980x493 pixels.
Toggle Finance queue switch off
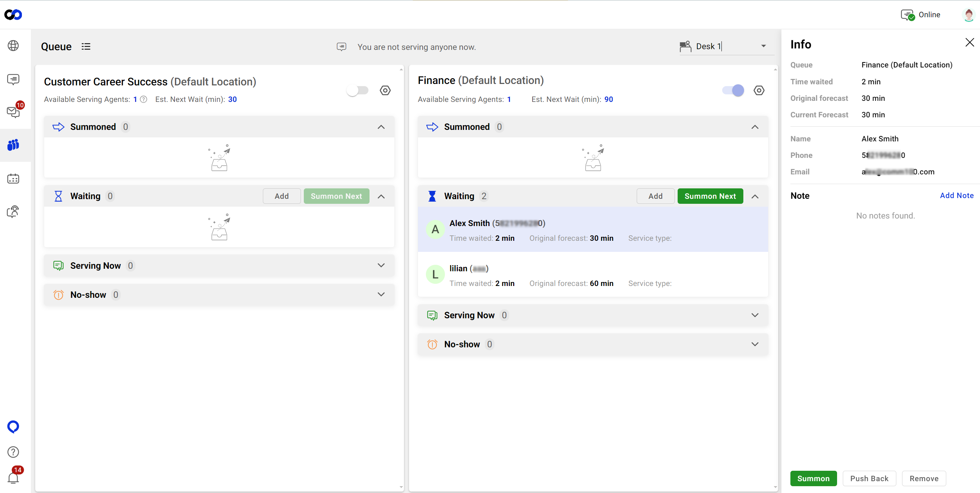[x=733, y=90]
